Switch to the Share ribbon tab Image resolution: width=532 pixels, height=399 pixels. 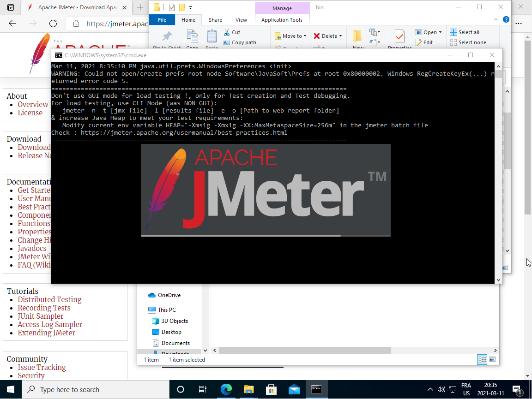pos(215,20)
